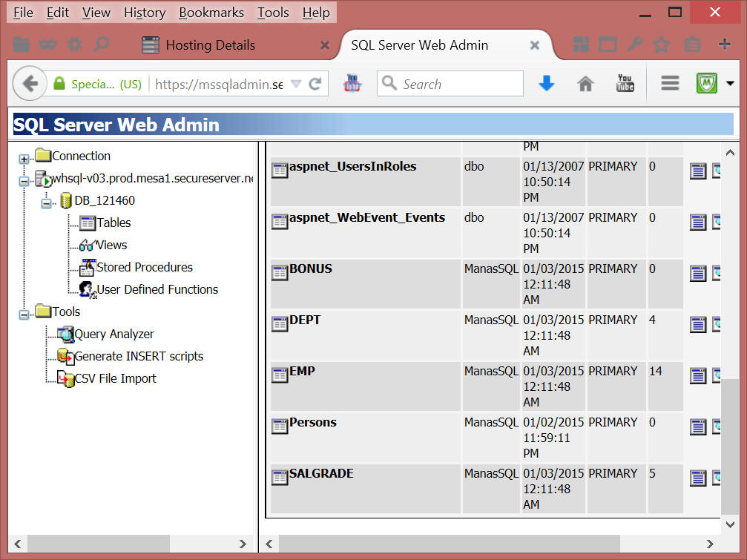Open the Help menu

point(316,13)
